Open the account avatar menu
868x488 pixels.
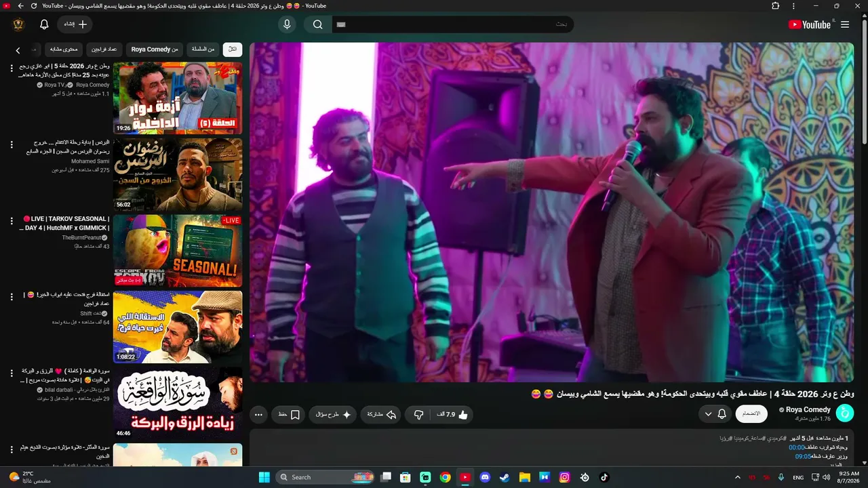coord(19,24)
